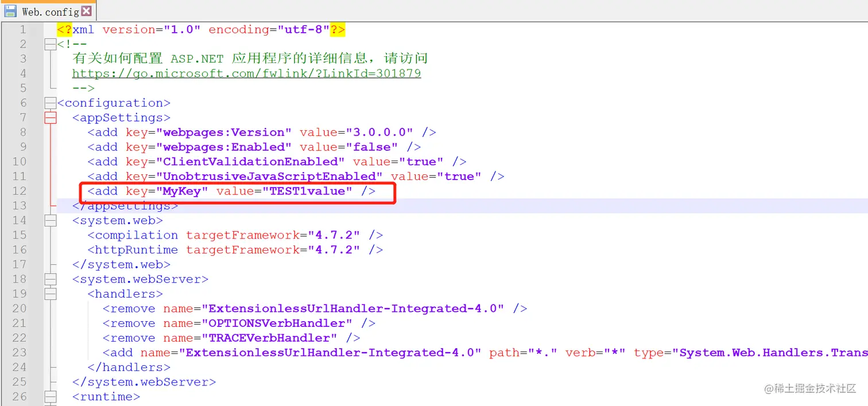Click the closing </system.webServer> tag on line 25
The image size is (868, 406).
tap(144, 382)
